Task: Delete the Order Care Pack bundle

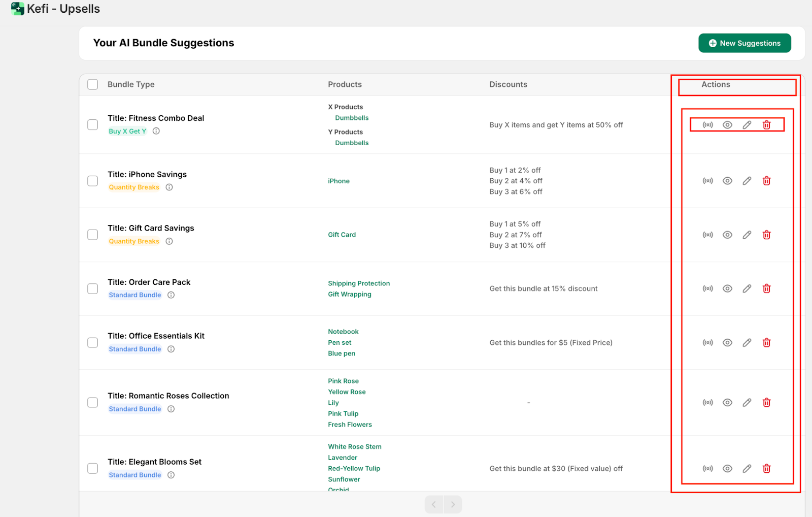Action: tap(766, 288)
